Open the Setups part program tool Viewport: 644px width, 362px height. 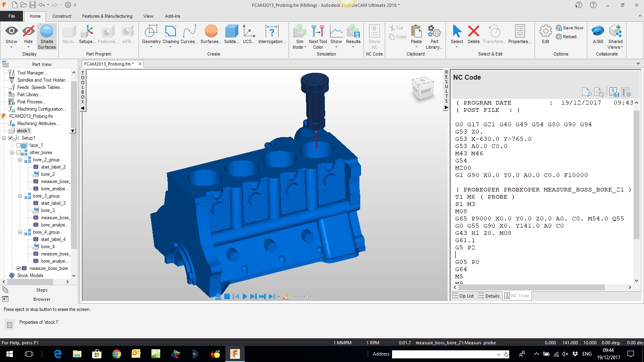click(87, 34)
